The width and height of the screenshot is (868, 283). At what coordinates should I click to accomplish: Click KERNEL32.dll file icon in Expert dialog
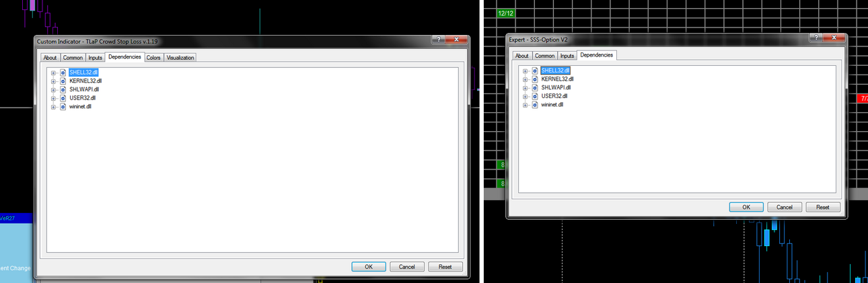point(535,79)
